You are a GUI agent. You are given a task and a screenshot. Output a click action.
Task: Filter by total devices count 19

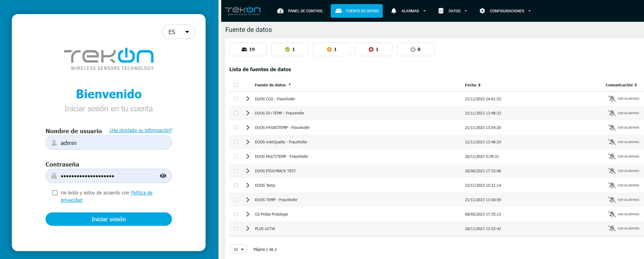coord(248,49)
